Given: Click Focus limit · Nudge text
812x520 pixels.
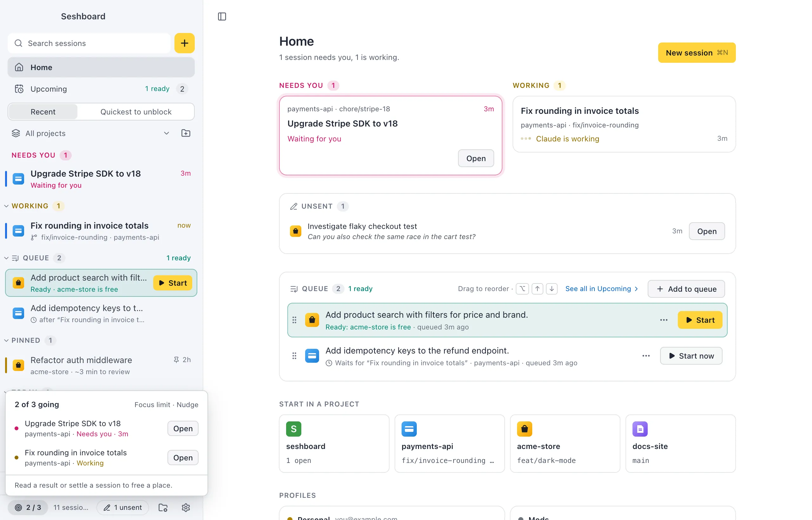Looking at the screenshot, I should [x=166, y=405].
